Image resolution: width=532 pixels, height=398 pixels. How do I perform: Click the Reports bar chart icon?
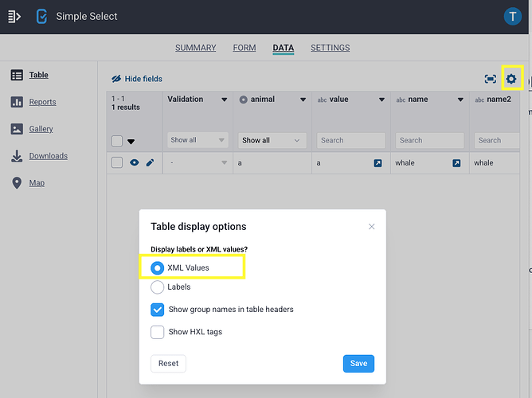coord(17,102)
